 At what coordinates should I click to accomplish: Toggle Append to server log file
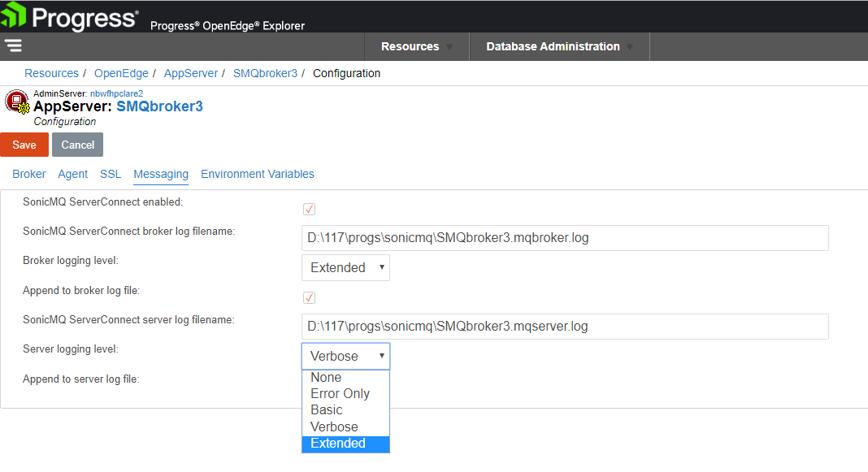pos(309,379)
